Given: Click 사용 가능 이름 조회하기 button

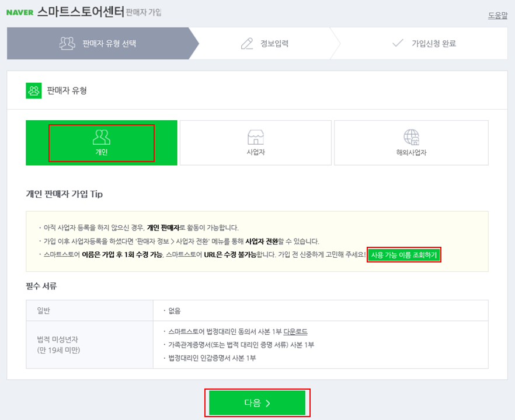Looking at the screenshot, I should pyautogui.click(x=403, y=255).
